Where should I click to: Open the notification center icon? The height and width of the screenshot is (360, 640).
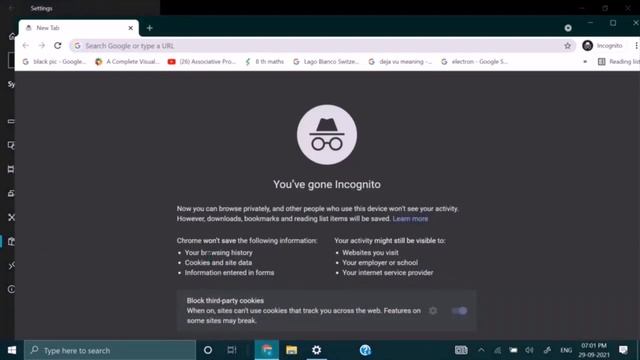click(623, 350)
